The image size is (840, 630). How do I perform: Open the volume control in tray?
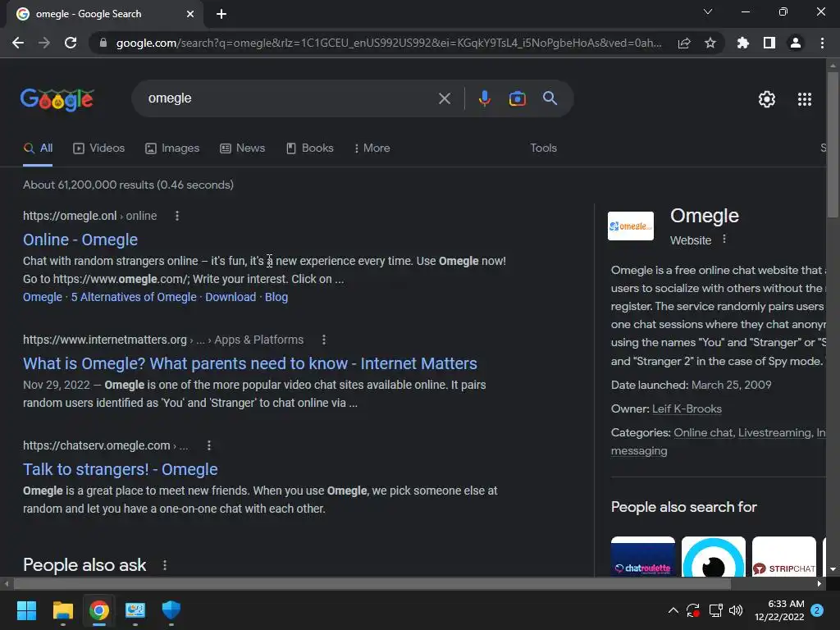[736, 610]
